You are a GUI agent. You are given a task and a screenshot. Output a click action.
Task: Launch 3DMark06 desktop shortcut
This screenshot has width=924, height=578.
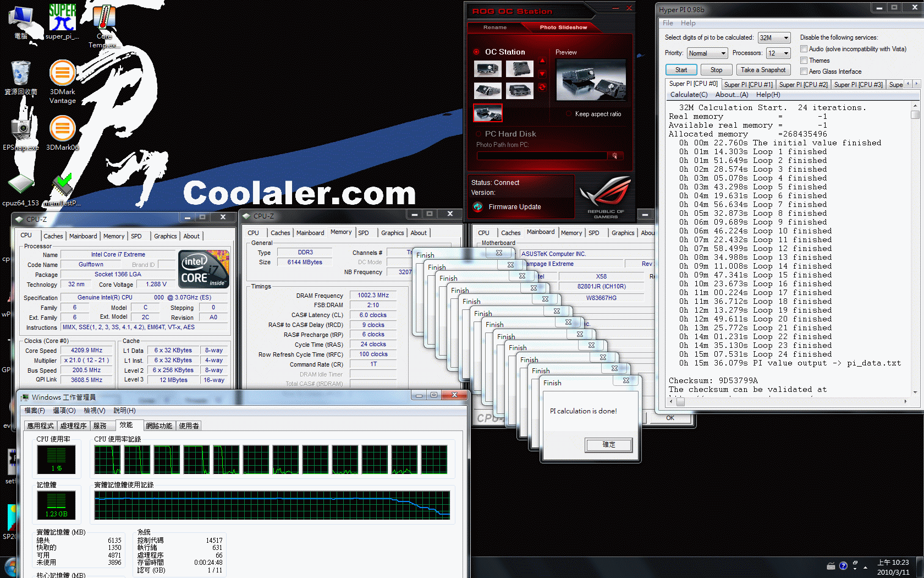point(63,132)
